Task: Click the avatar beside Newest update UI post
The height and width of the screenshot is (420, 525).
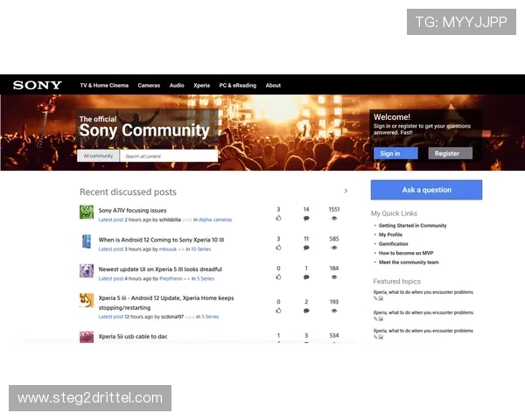Action: point(87,271)
